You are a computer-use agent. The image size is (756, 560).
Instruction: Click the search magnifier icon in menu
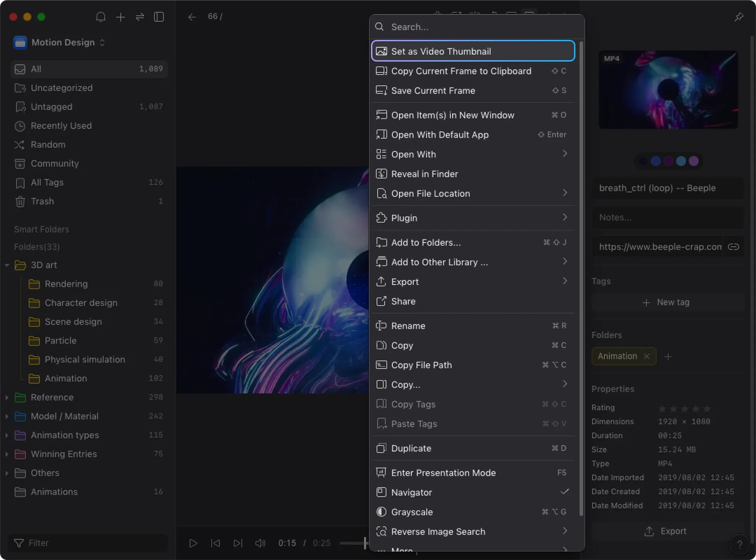tap(379, 27)
